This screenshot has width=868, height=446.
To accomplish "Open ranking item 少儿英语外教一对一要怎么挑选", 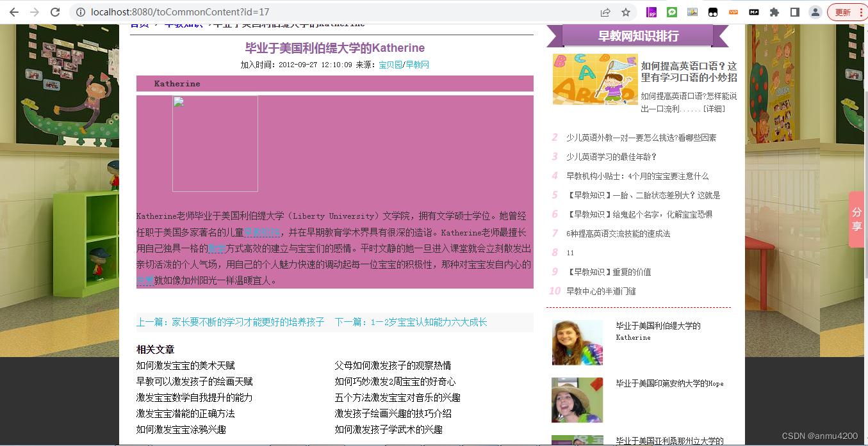I will [641, 138].
